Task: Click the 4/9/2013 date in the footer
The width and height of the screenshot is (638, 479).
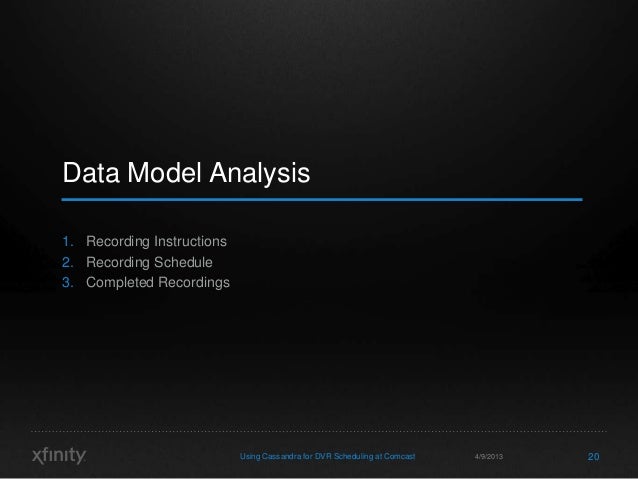Action: [489, 457]
